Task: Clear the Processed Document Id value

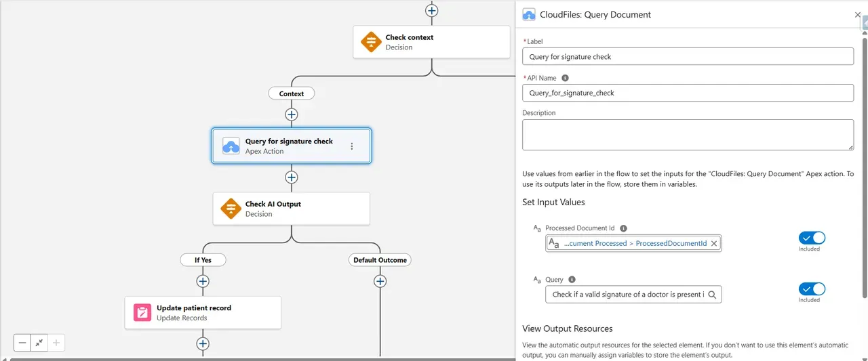Action: [713, 243]
